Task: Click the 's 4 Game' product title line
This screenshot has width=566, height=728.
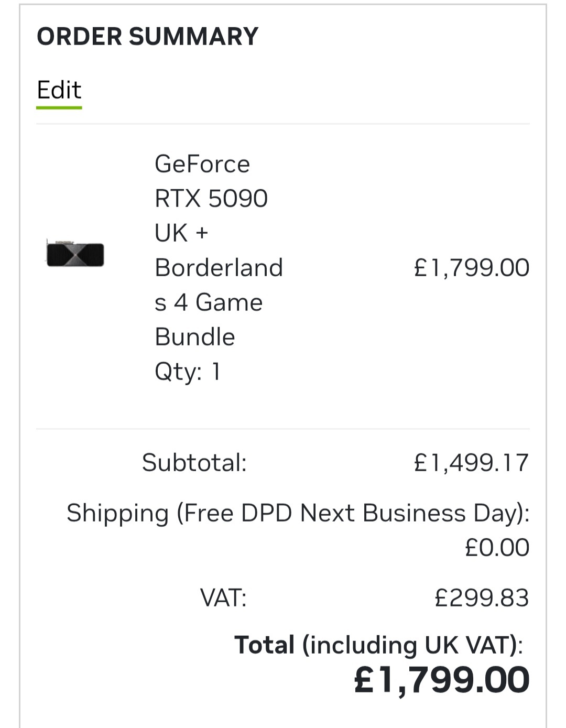Action: [x=209, y=302]
